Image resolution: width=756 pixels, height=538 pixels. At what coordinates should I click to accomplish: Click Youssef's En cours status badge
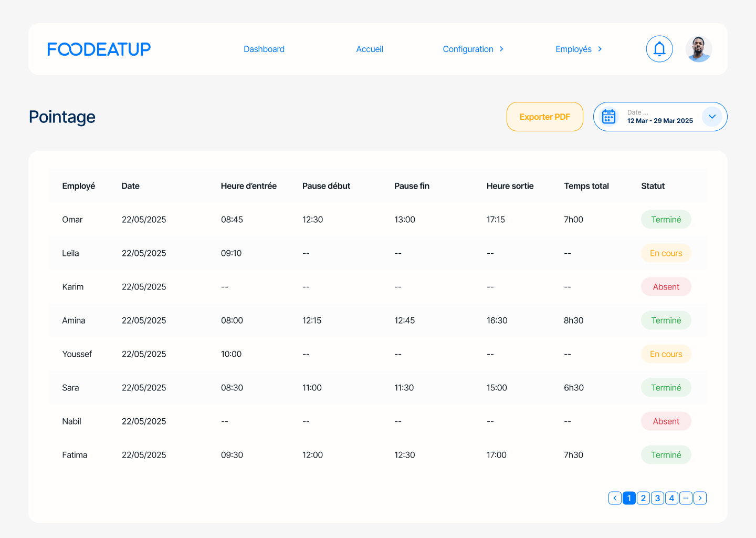pyautogui.click(x=666, y=354)
